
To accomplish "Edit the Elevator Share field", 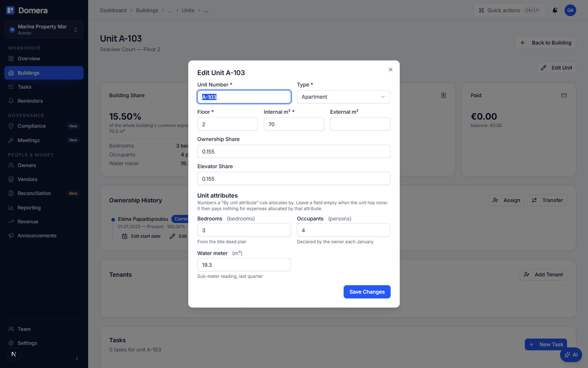I will (x=294, y=178).
